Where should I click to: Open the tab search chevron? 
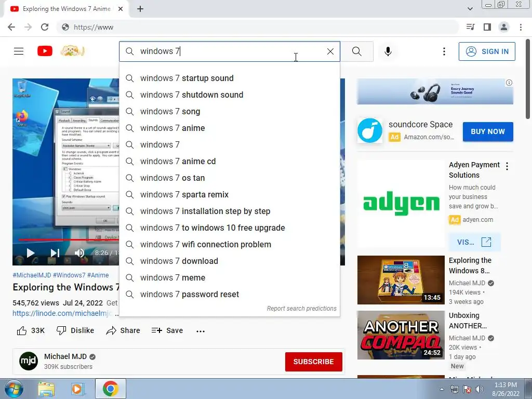click(x=470, y=9)
